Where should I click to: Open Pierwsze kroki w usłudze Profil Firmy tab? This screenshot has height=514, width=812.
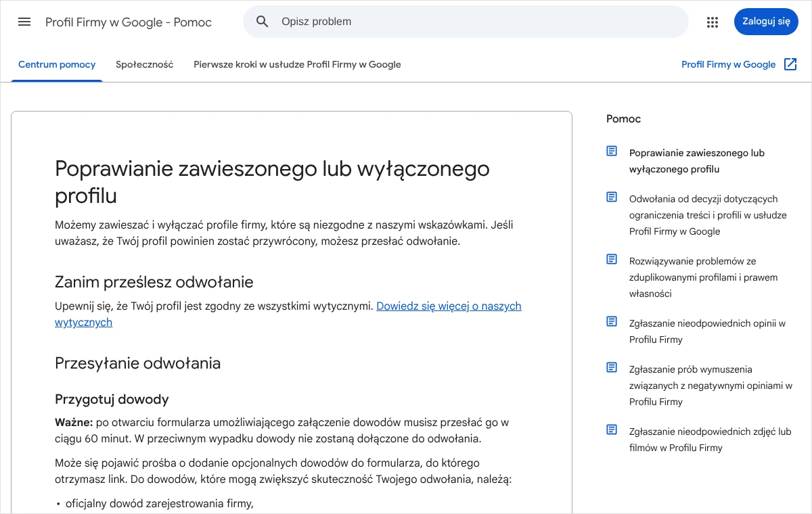point(297,65)
